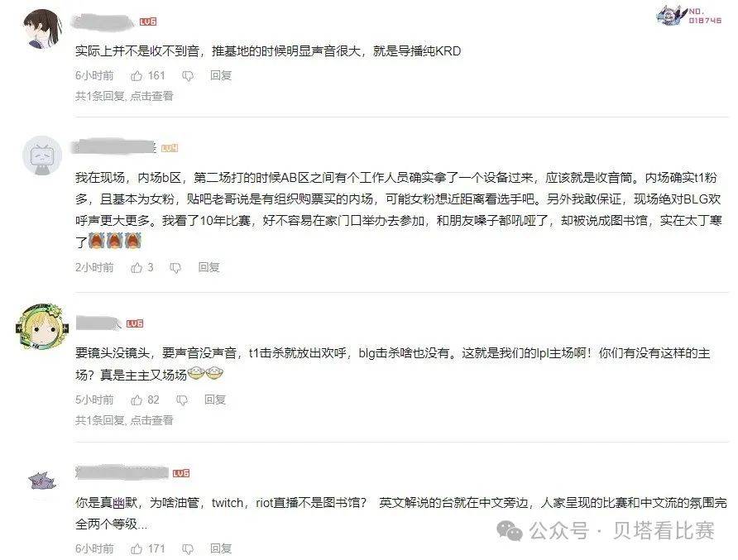Dislike the last comment about twitch

tap(187, 549)
